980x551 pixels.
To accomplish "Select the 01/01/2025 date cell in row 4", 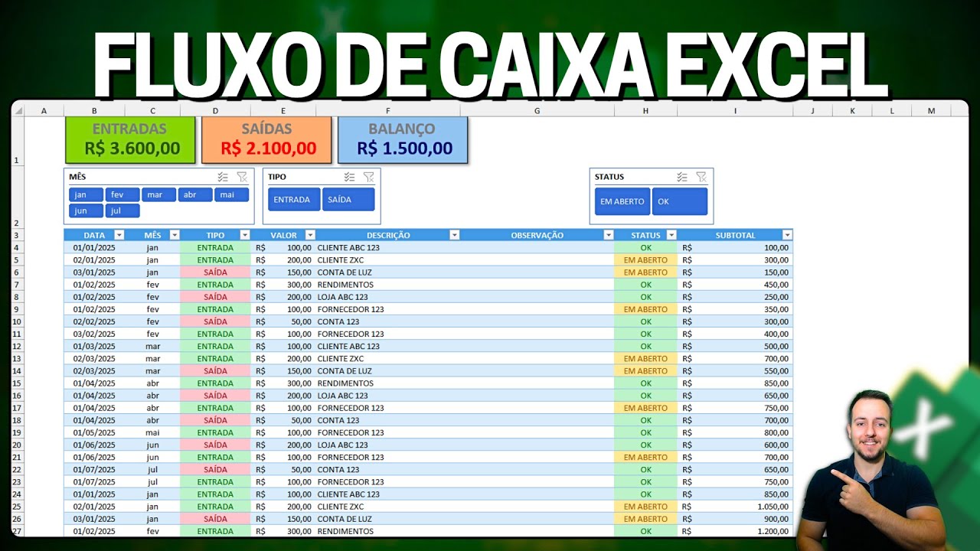I will [94, 247].
